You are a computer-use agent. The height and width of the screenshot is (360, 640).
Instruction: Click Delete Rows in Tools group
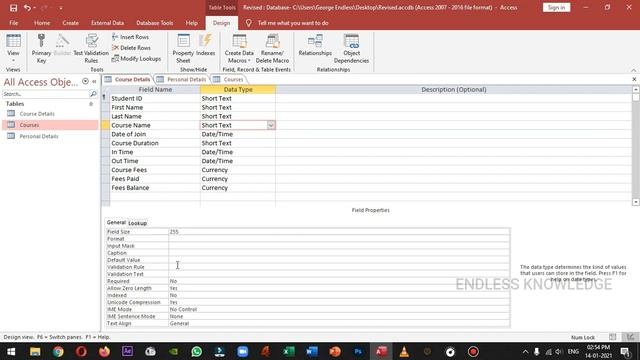[x=131, y=48]
